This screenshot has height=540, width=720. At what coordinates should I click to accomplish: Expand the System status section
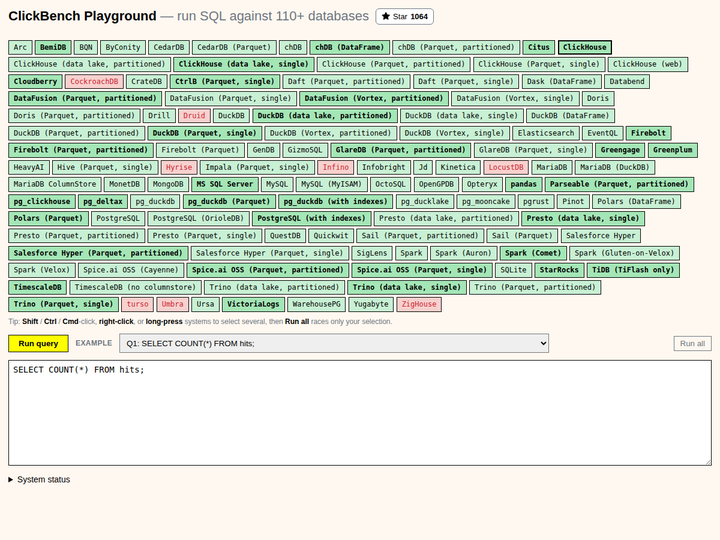pos(39,479)
